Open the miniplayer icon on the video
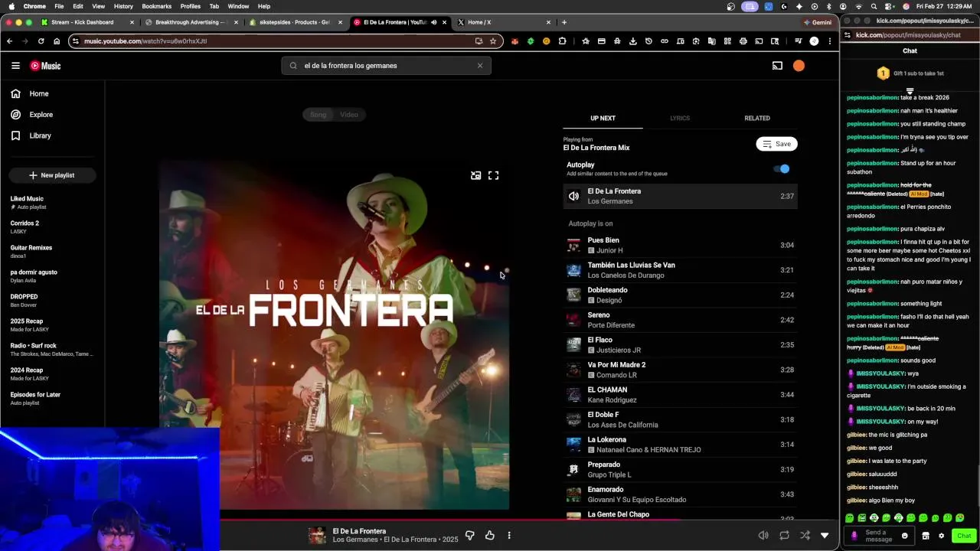This screenshot has width=980, height=551. click(475, 175)
